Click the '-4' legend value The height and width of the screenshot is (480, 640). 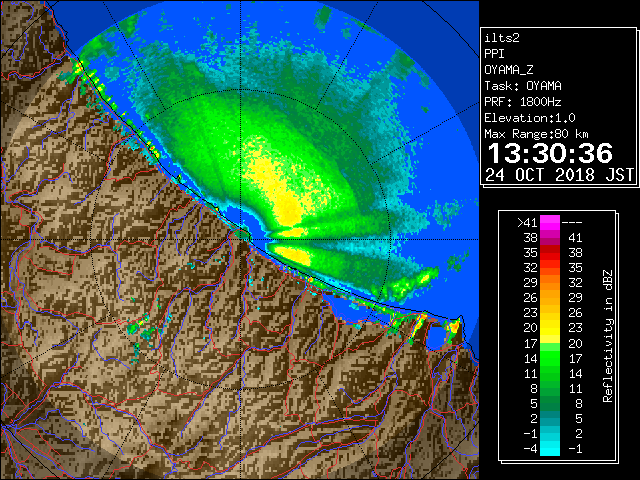click(x=530, y=448)
